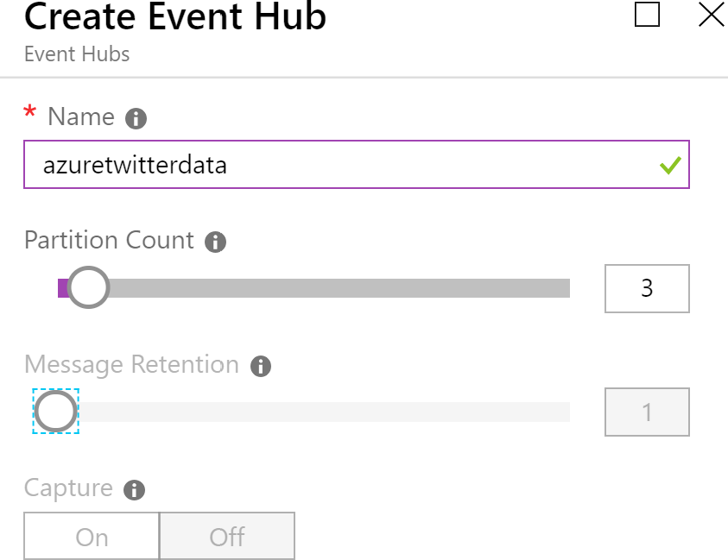The height and width of the screenshot is (560, 728).
Task: Close the Create Event Hub blade
Action: 711,16
